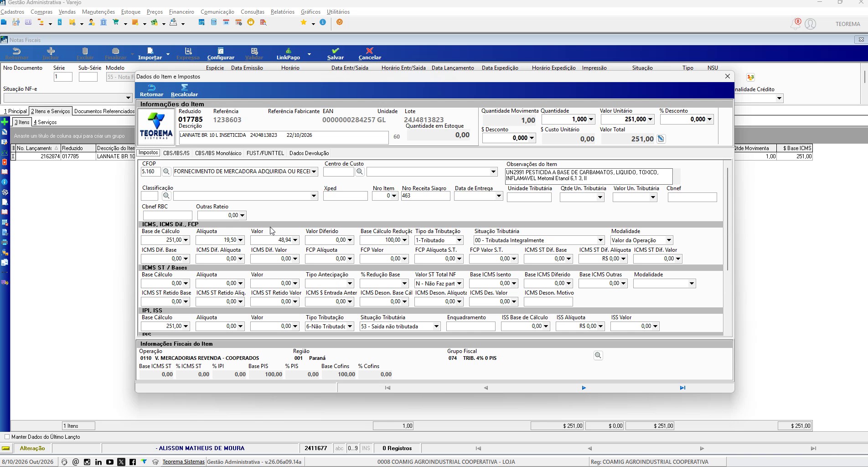Screen dimensions: 868x467
Task: Go to next item record arrow
Action: 584,388
